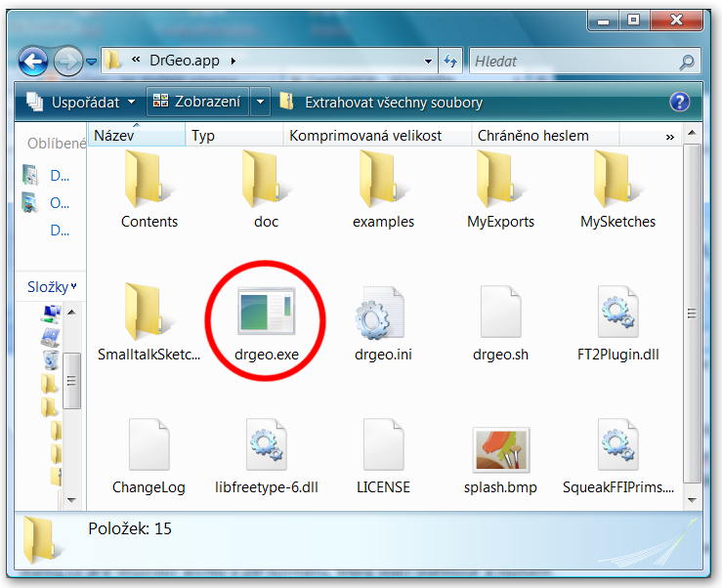The width and height of the screenshot is (722, 588).
Task: Select the drgeo.sh file
Action: (x=500, y=322)
